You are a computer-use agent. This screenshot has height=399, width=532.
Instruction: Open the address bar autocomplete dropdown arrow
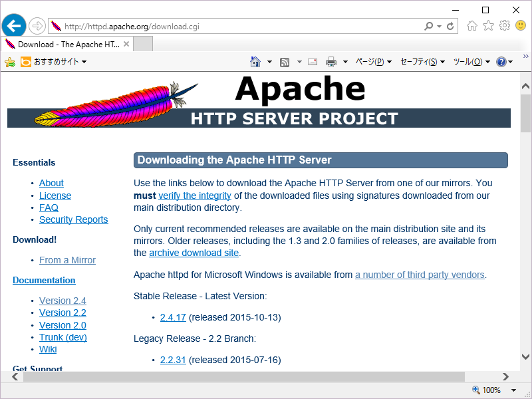440,26
